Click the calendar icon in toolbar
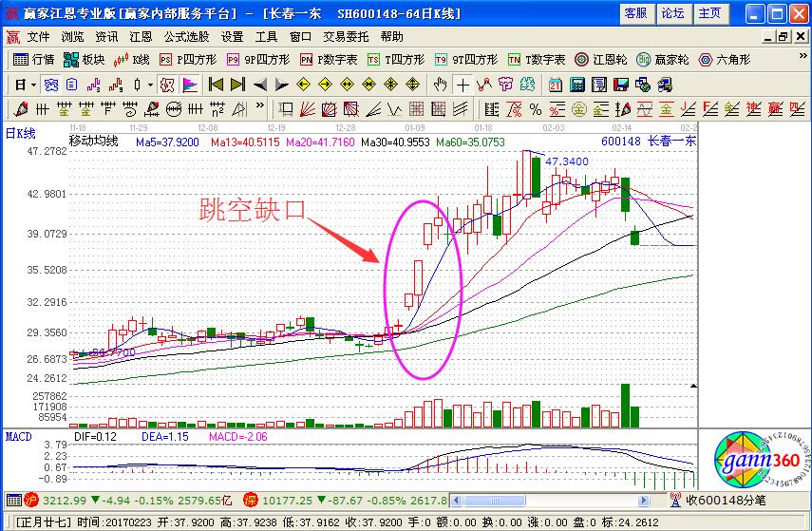 click(554, 84)
